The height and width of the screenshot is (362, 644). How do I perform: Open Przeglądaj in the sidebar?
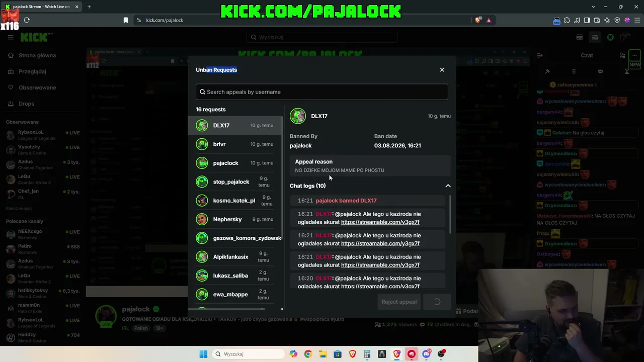pyautogui.click(x=32, y=71)
